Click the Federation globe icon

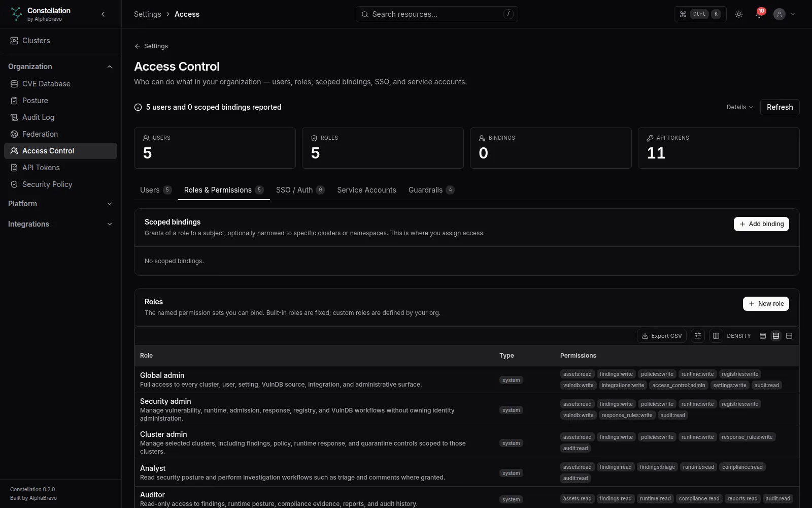pos(14,134)
